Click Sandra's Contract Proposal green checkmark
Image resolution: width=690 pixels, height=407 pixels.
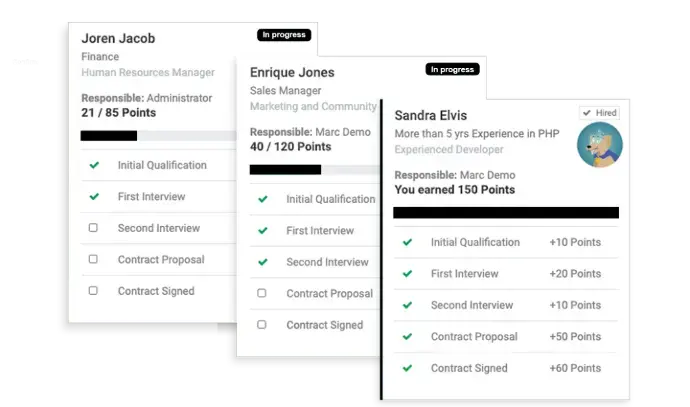coord(407,337)
